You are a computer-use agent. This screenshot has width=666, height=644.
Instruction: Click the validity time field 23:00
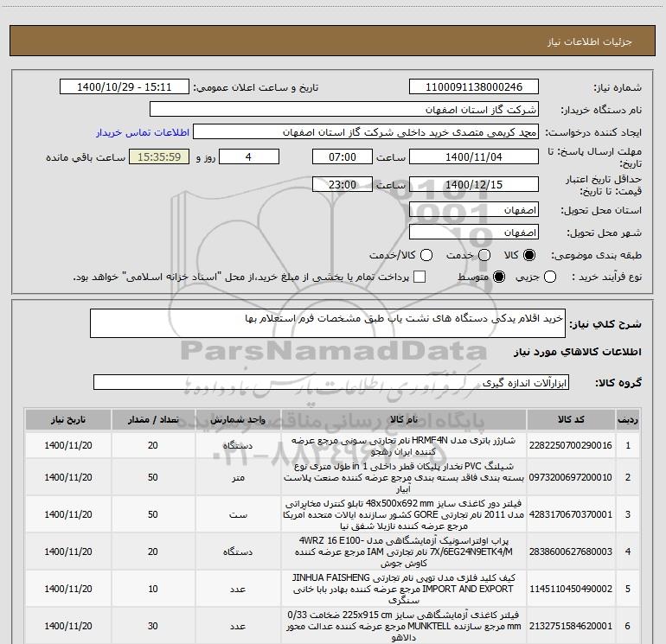[x=343, y=184]
